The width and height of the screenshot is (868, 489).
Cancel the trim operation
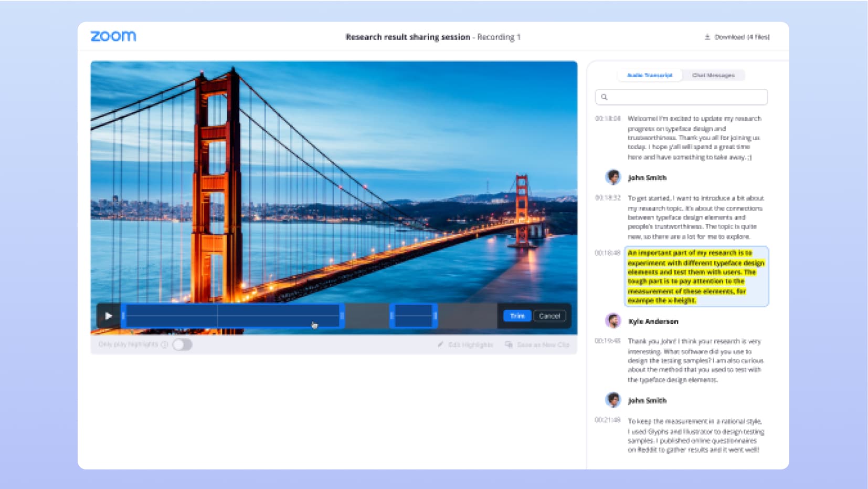(x=549, y=316)
